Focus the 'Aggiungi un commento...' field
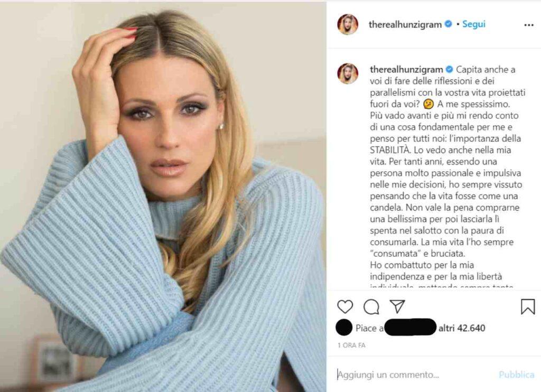 pos(414,375)
